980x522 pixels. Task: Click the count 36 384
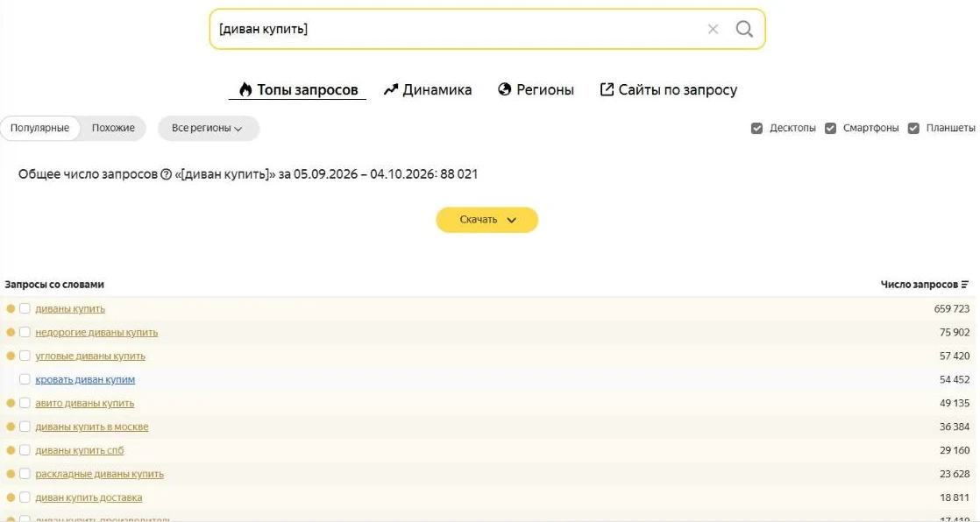955,427
